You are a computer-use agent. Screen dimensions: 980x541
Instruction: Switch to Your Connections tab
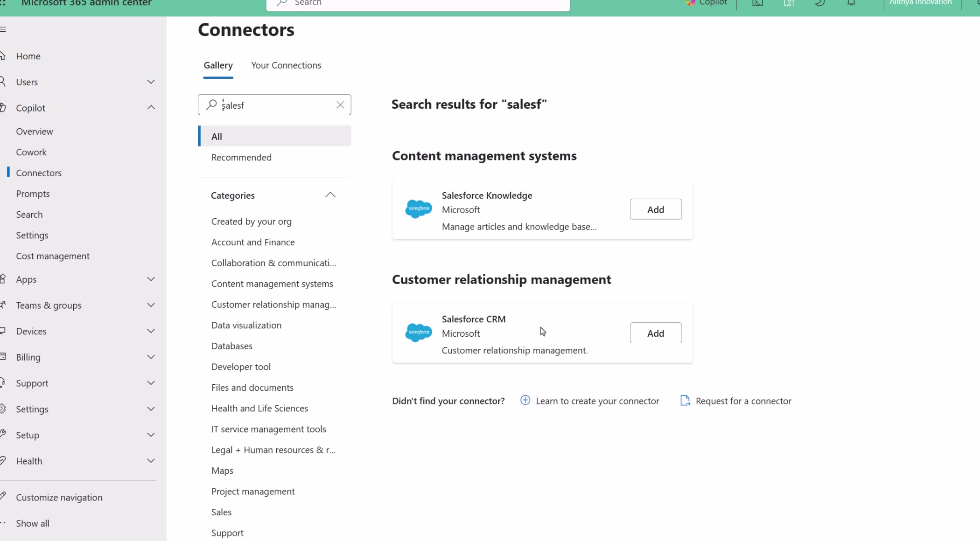coord(286,65)
